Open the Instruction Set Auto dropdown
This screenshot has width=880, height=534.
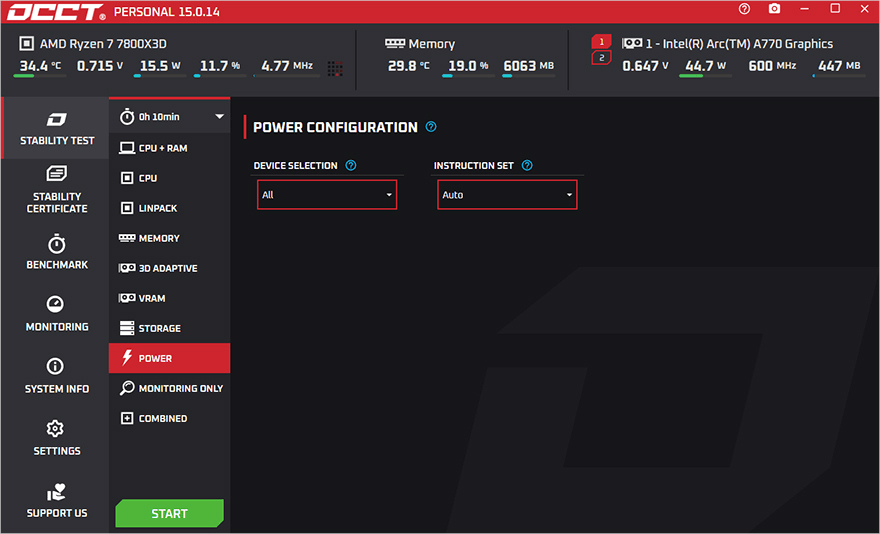point(507,195)
